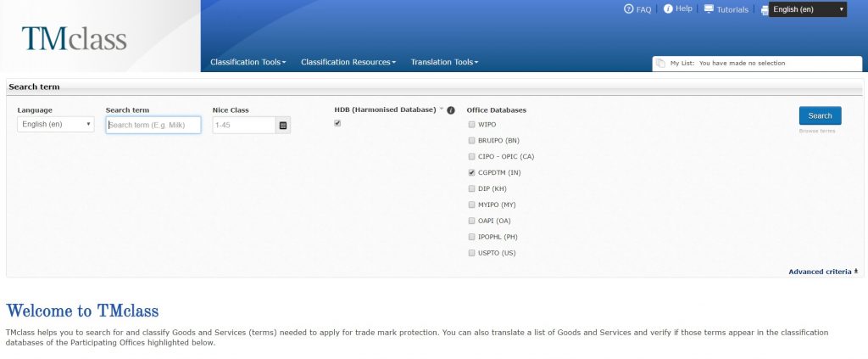Click the HDB info icon
The image size is (868, 359).
(x=451, y=110)
